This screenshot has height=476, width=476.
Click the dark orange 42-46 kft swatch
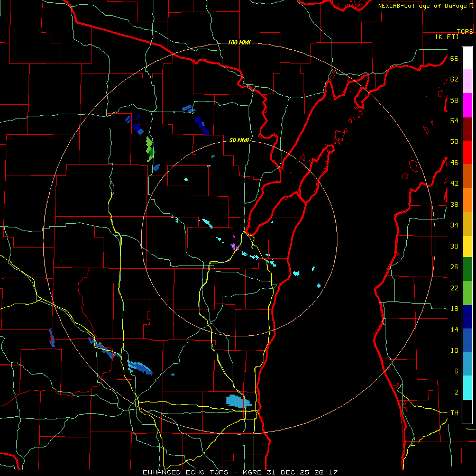[x=467, y=176]
